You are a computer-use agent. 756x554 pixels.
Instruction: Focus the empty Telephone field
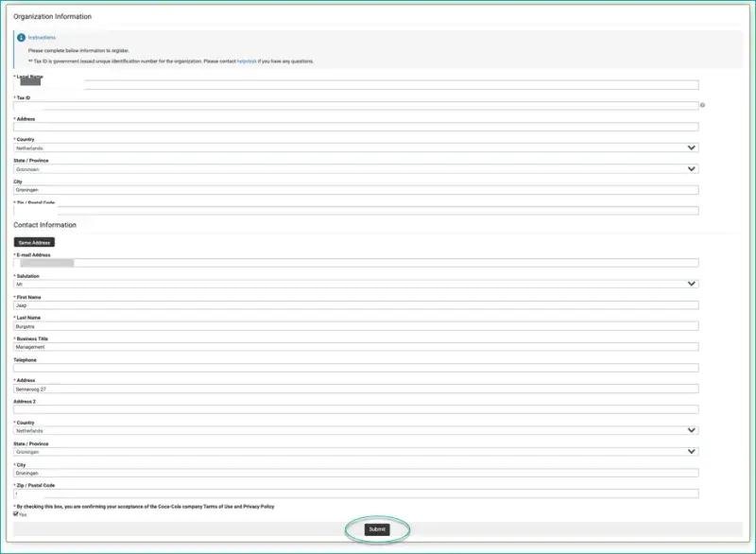tap(355, 368)
